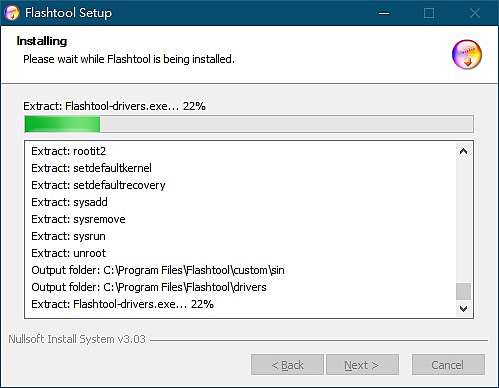Select the 'Extract: rootit2' log line
This screenshot has width=499, height=388.
click(68, 151)
